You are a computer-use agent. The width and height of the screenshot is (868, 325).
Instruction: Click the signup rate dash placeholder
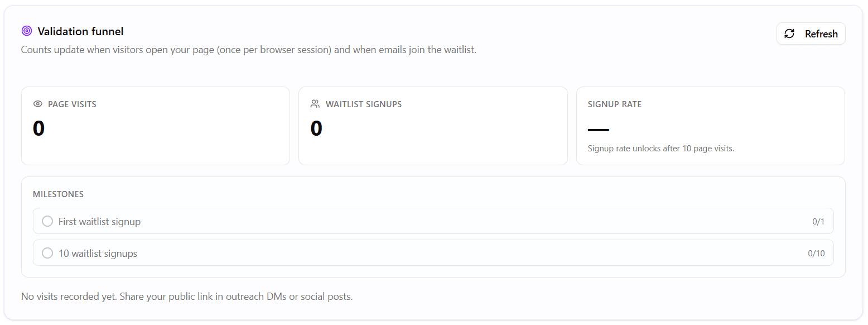599,131
